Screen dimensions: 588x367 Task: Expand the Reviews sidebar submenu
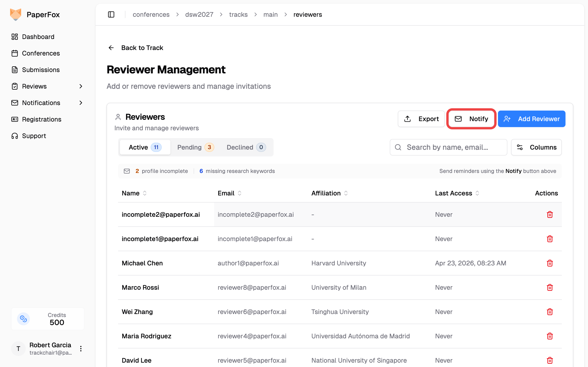(x=81, y=86)
